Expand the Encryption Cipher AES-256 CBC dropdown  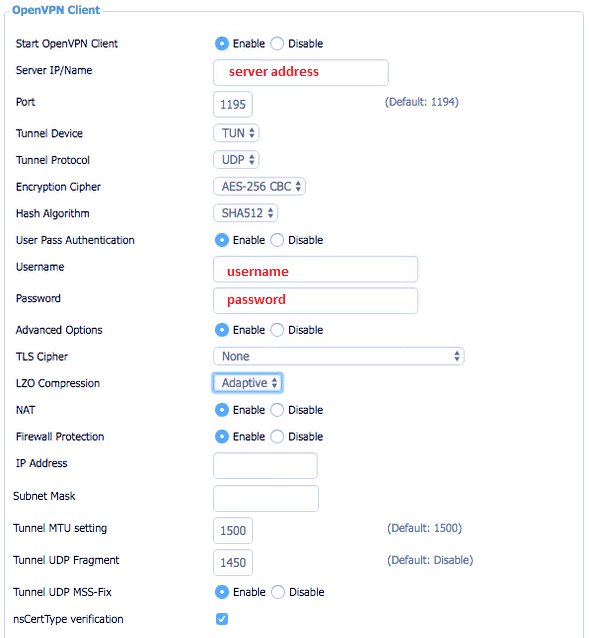coord(260,187)
